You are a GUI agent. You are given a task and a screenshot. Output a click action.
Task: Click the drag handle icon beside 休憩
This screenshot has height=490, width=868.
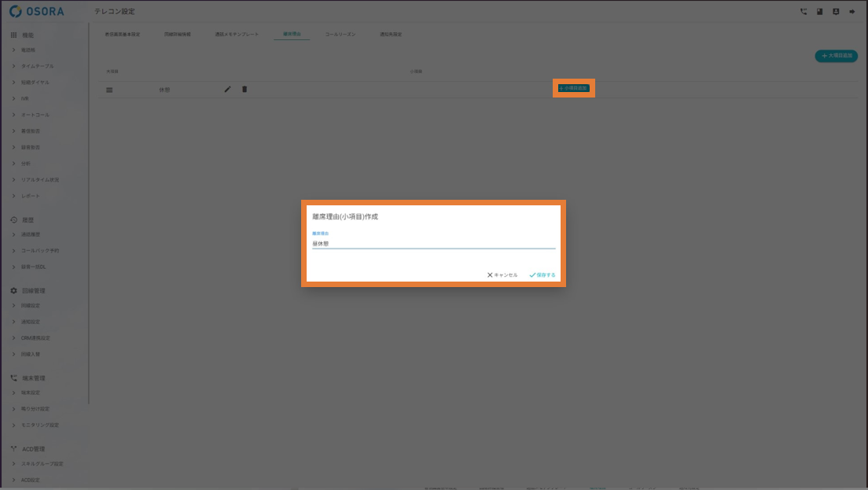[x=109, y=90]
